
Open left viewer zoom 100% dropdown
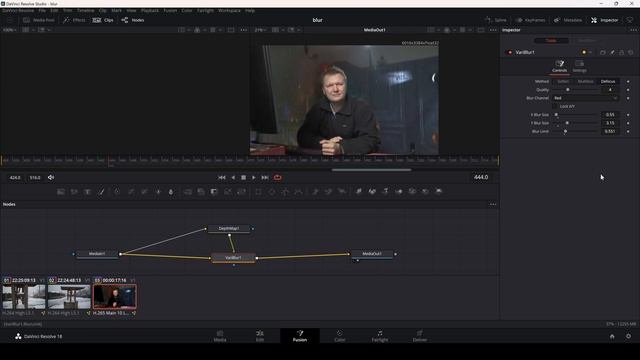(x=9, y=30)
